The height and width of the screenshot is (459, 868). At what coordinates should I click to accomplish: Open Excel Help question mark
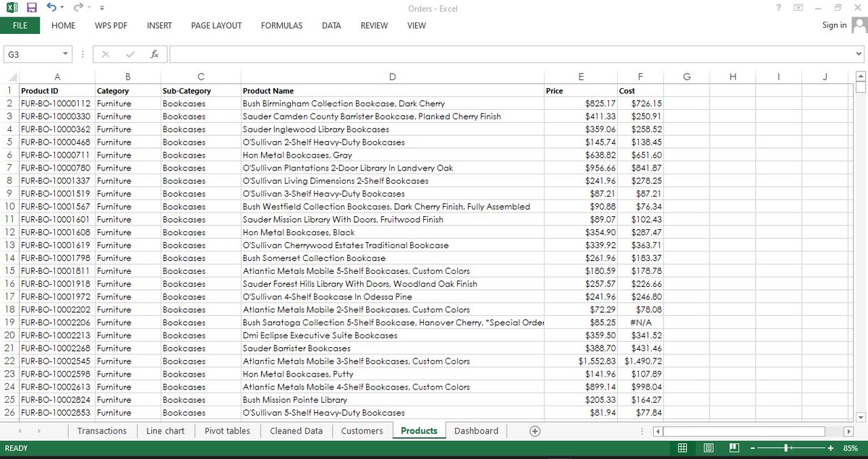[x=778, y=8]
